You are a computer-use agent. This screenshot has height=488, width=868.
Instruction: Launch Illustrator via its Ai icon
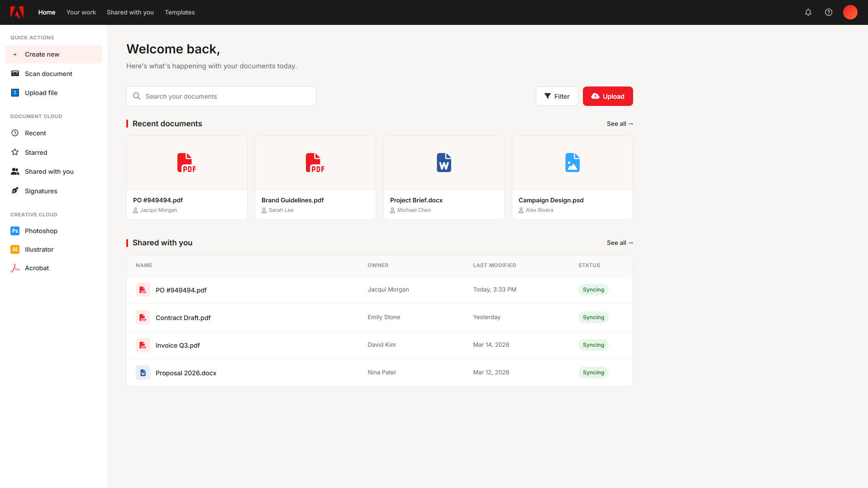point(15,249)
